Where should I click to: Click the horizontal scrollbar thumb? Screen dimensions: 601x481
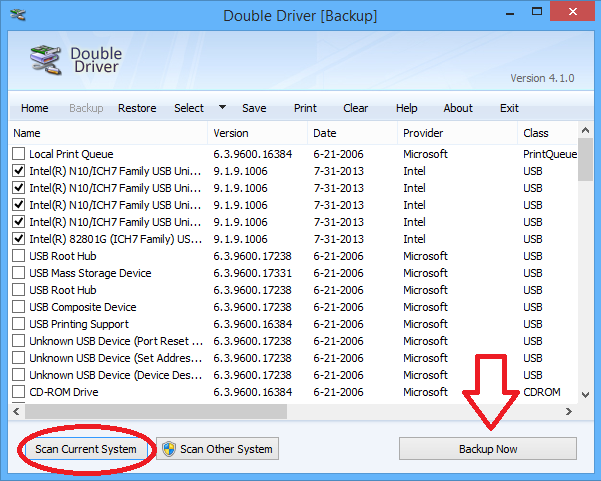pyautogui.click(x=156, y=412)
